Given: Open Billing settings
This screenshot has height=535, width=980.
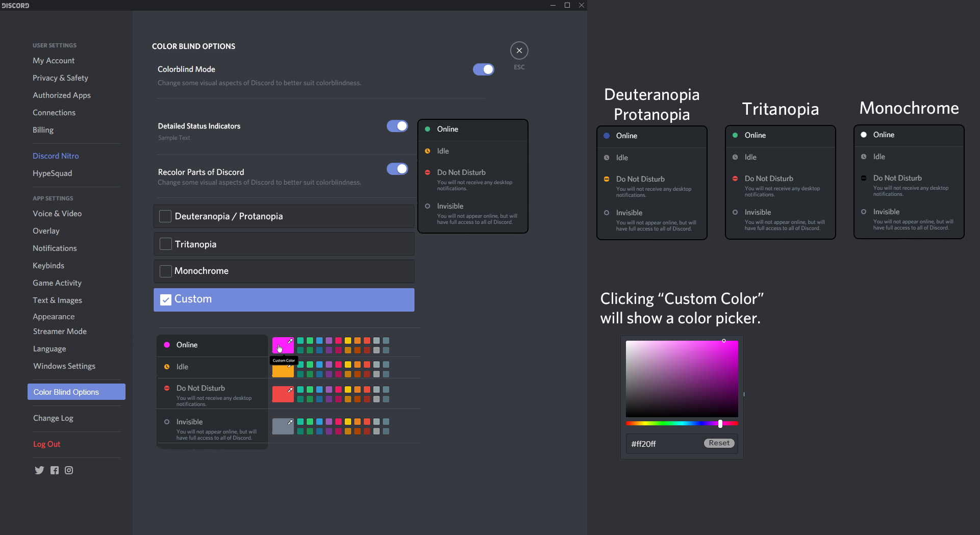Looking at the screenshot, I should tap(43, 130).
